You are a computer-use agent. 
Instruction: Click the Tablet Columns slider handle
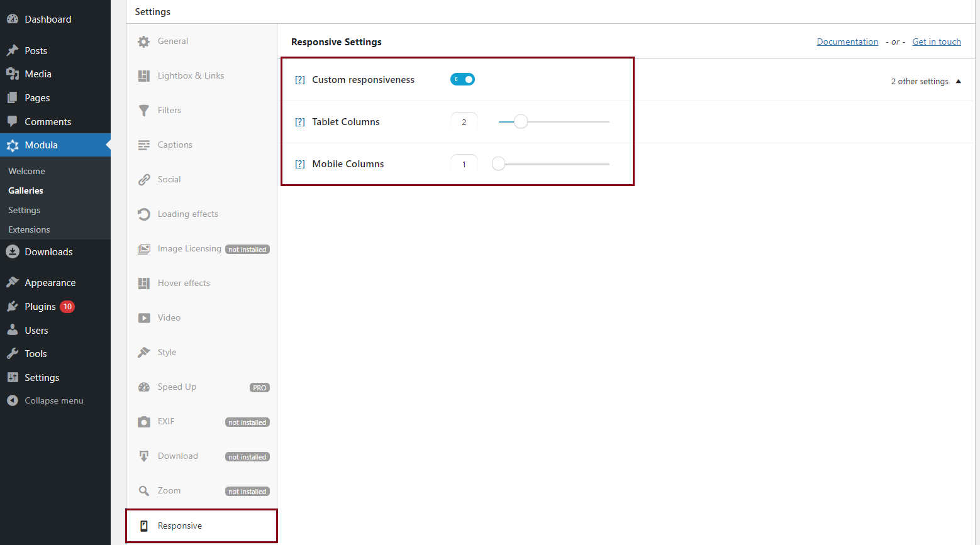coord(521,122)
